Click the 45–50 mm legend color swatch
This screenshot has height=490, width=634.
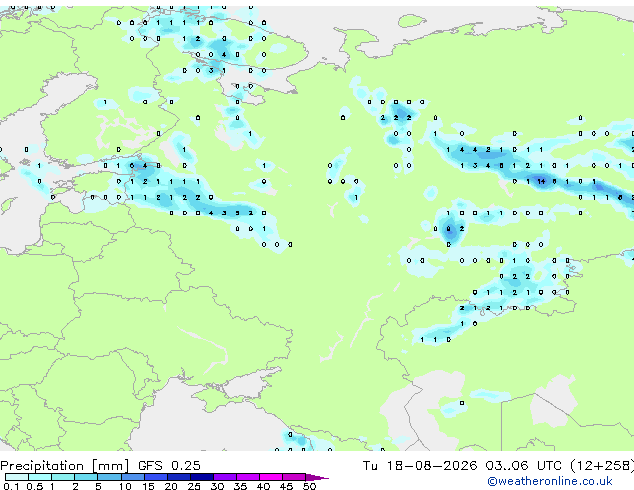tap(294, 477)
